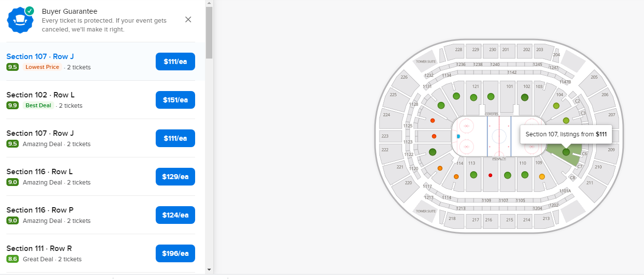Choose the $129/ea Section 116 button
Screen dimensions: 644x279
pos(175,177)
